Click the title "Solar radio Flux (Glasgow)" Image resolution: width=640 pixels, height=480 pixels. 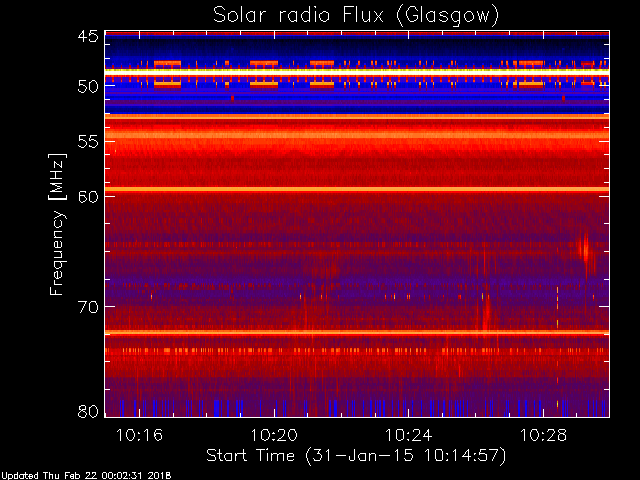356,16
